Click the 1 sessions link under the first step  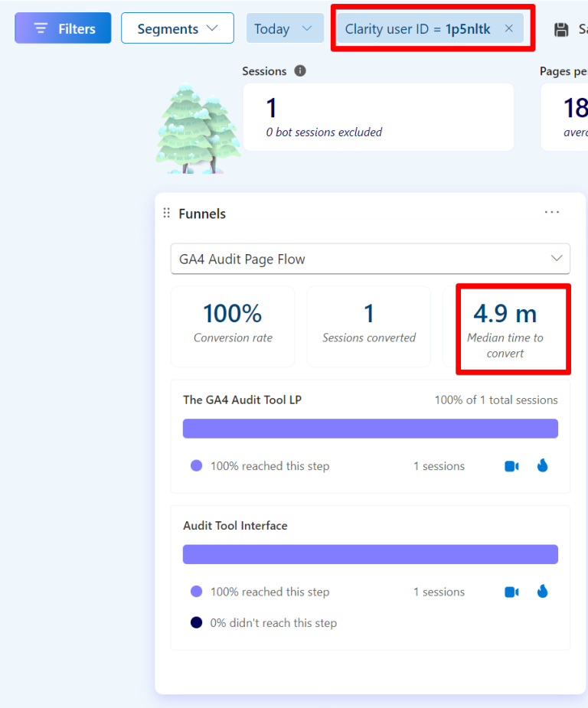[439, 465]
